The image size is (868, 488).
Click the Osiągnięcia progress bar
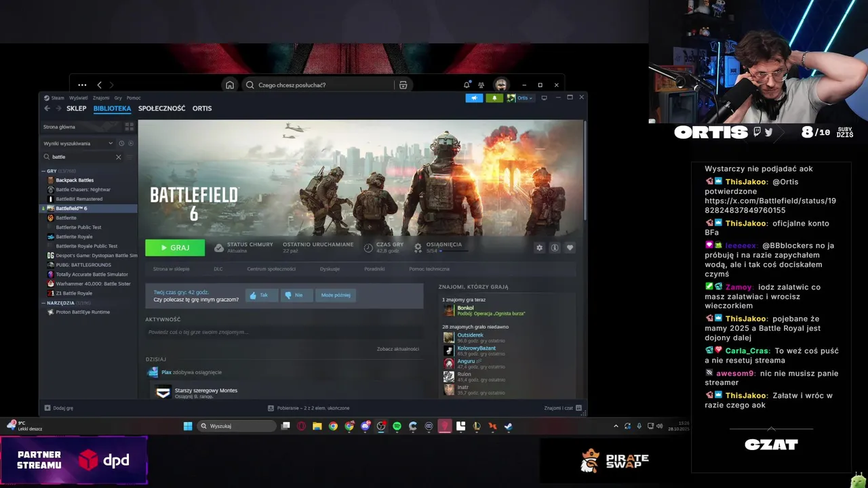(x=454, y=251)
